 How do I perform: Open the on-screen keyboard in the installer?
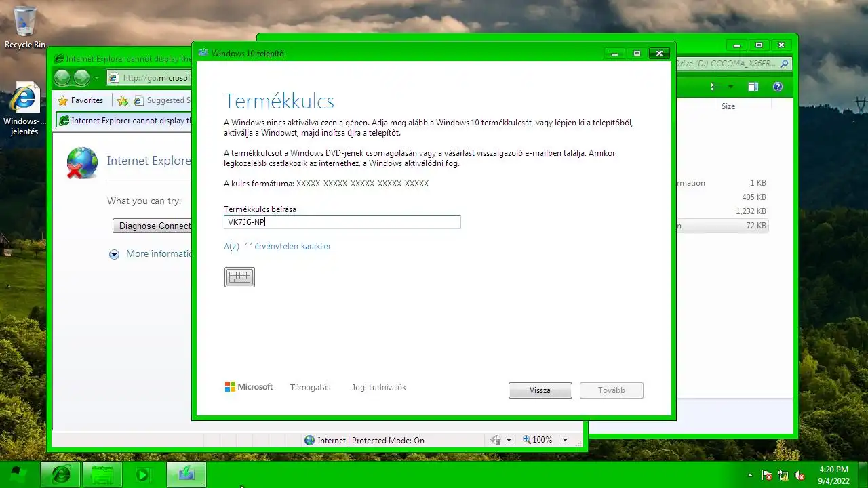239,277
